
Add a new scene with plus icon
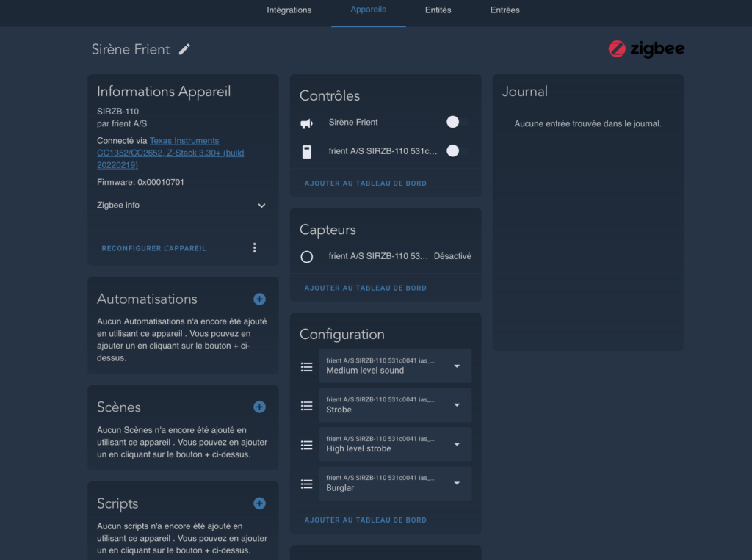259,407
